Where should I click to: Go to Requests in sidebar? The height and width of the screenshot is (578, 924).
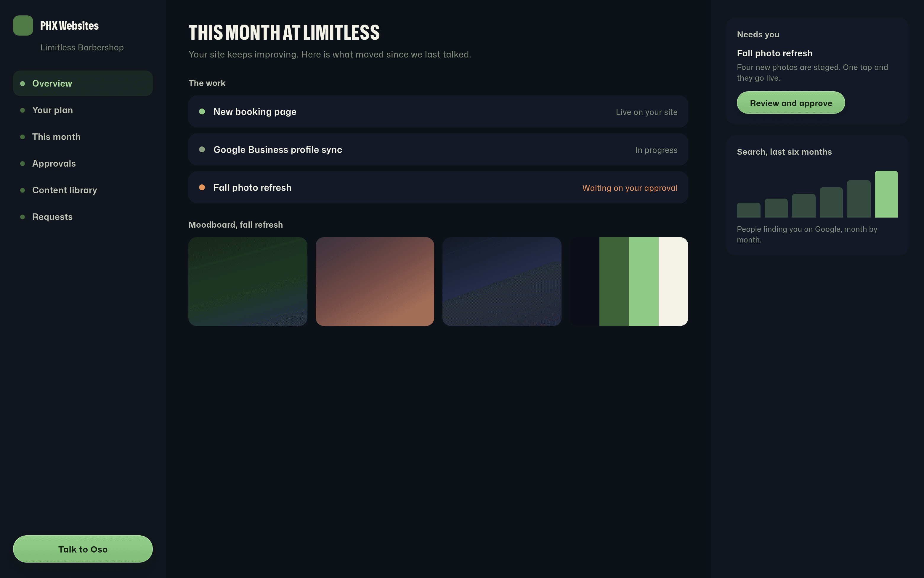(x=83, y=217)
